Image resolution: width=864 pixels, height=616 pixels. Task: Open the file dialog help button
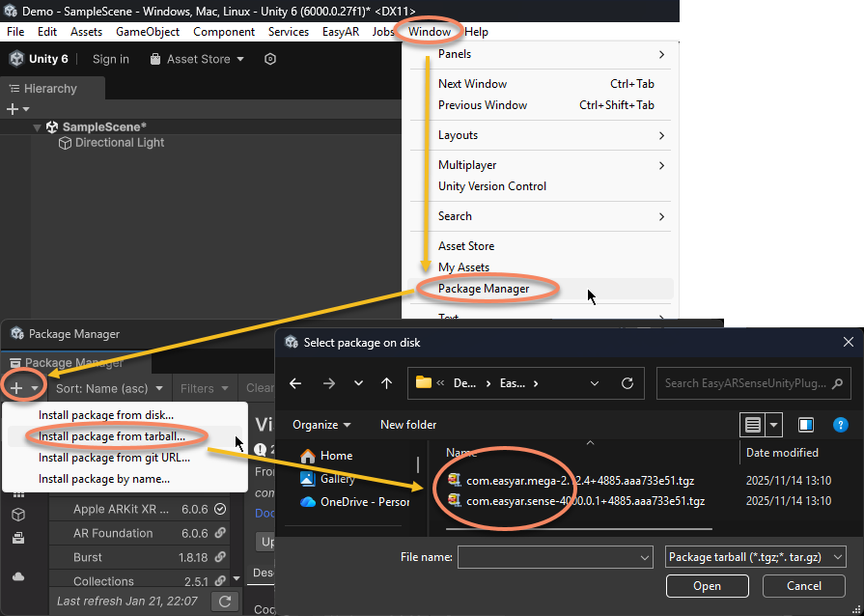[840, 425]
